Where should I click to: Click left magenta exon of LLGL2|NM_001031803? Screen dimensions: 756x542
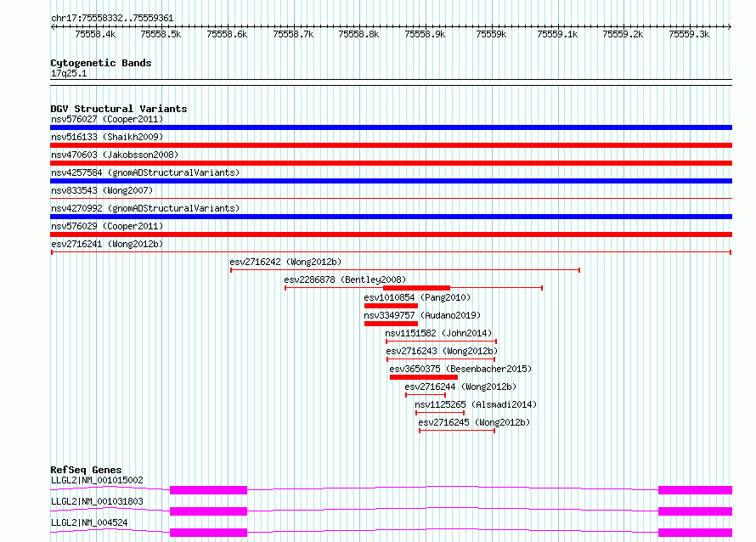pyautogui.click(x=209, y=511)
